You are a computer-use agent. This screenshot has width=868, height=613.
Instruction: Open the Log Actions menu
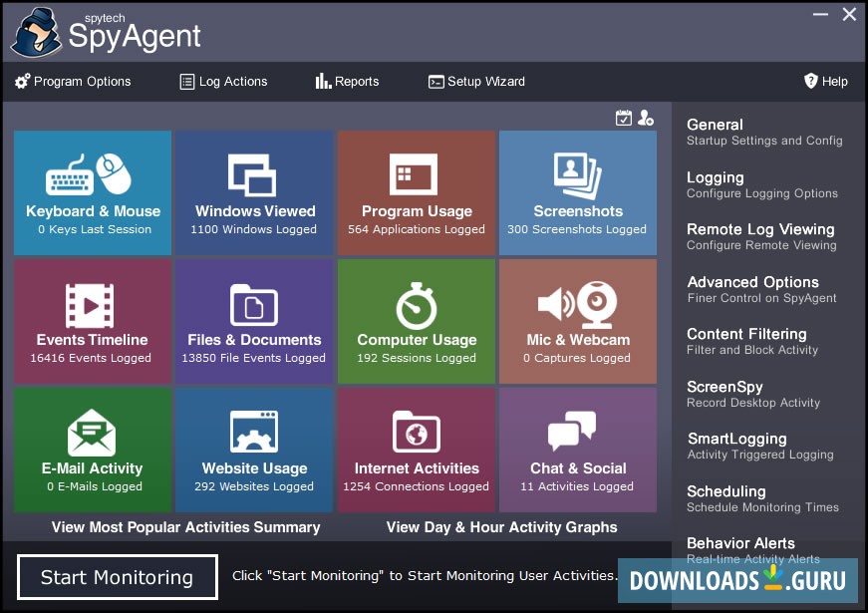223,82
